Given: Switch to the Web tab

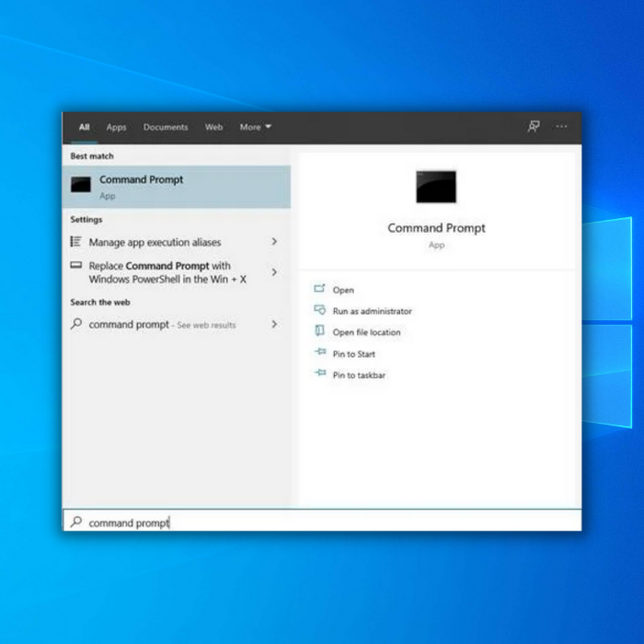Looking at the screenshot, I should 214,127.
